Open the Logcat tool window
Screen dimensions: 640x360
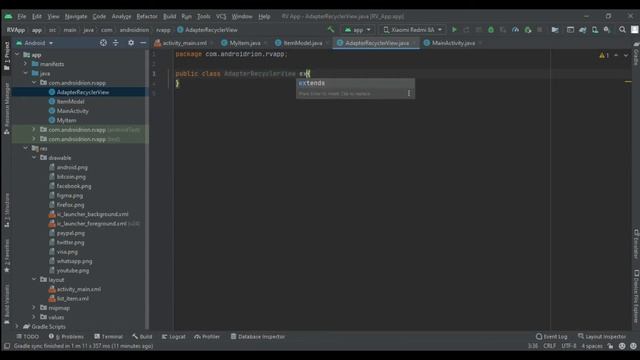(x=173, y=337)
